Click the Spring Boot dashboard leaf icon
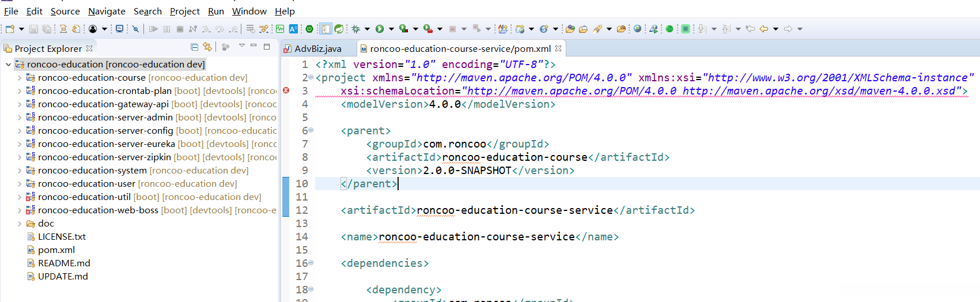Viewport: 980px width, 302px height. 339,29
